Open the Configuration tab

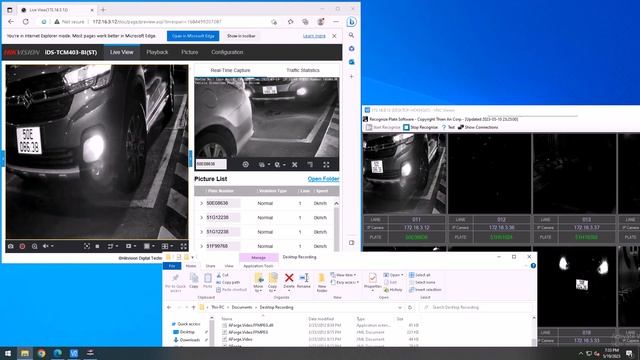(x=227, y=52)
